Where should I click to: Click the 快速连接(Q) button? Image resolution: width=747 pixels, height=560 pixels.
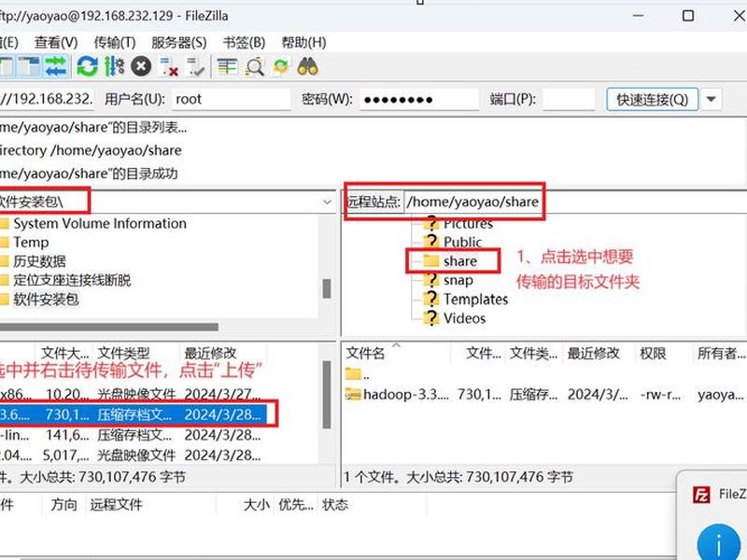tap(652, 100)
